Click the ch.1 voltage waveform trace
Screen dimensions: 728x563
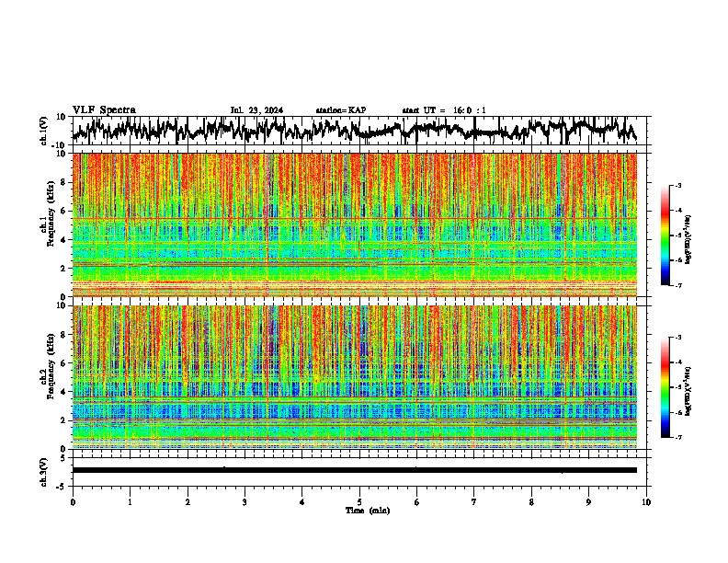355,131
